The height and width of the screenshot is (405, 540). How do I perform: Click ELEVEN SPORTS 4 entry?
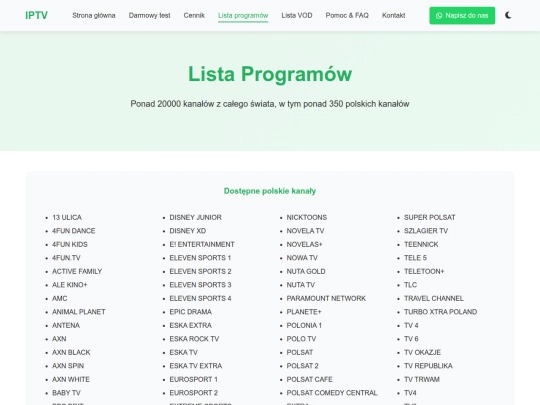click(x=200, y=298)
